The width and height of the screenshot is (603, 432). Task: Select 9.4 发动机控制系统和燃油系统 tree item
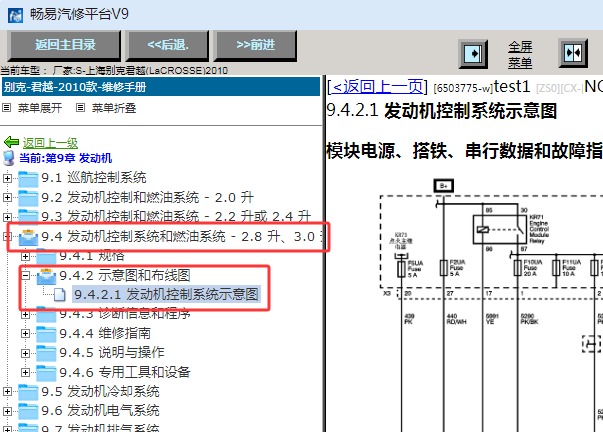(x=183, y=237)
